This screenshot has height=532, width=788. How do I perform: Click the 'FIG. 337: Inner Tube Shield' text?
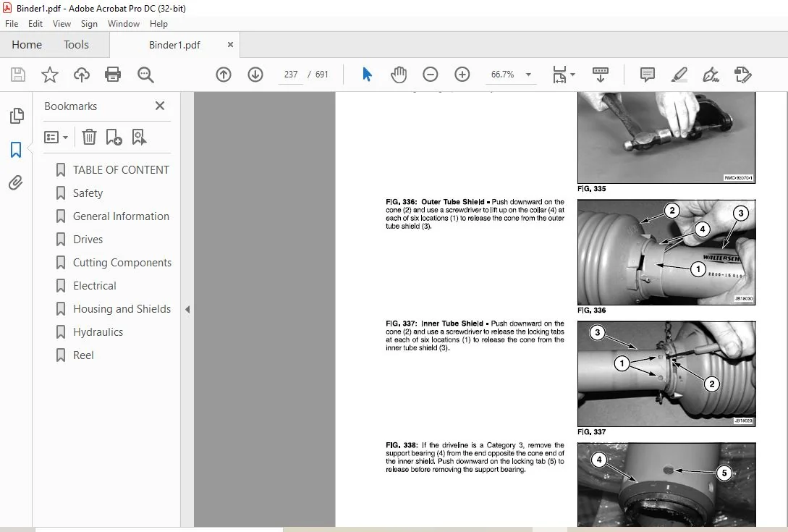click(435, 324)
